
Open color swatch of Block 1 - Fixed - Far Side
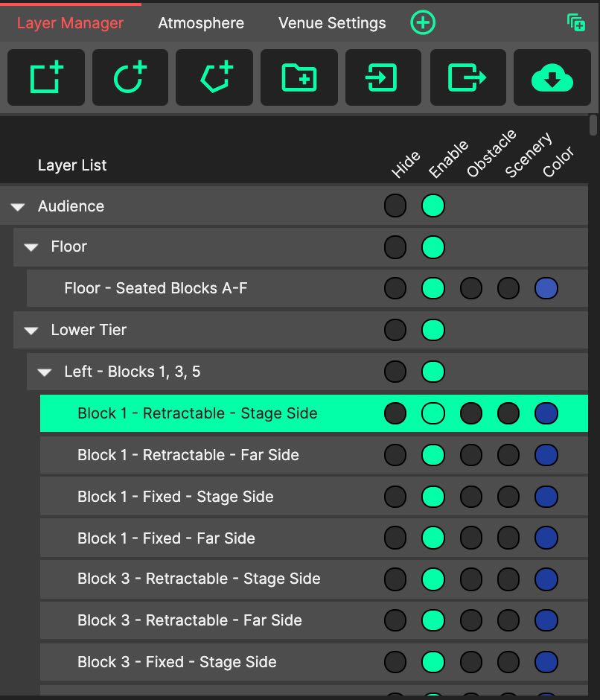(546, 538)
